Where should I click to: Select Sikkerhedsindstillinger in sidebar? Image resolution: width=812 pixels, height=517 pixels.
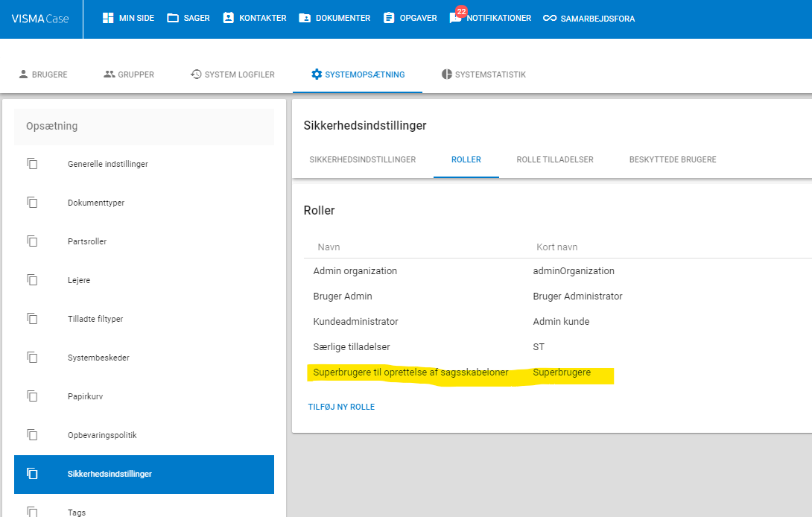coord(144,474)
